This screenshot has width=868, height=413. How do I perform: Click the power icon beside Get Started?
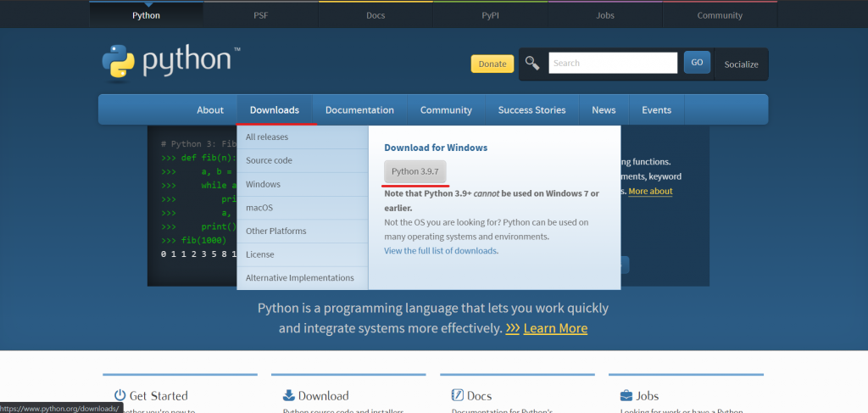[x=120, y=395]
